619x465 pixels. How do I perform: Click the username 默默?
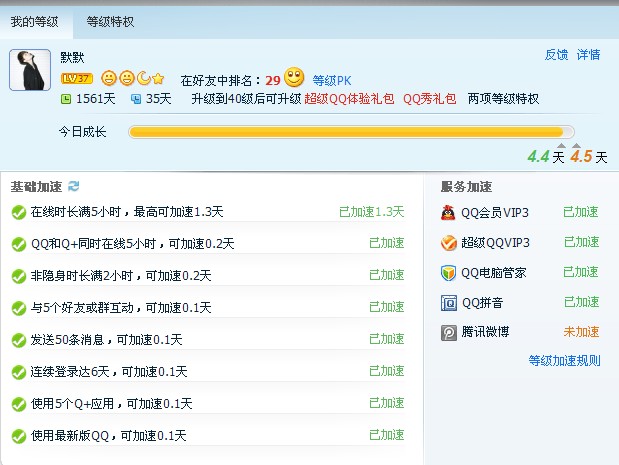pyautogui.click(x=72, y=58)
